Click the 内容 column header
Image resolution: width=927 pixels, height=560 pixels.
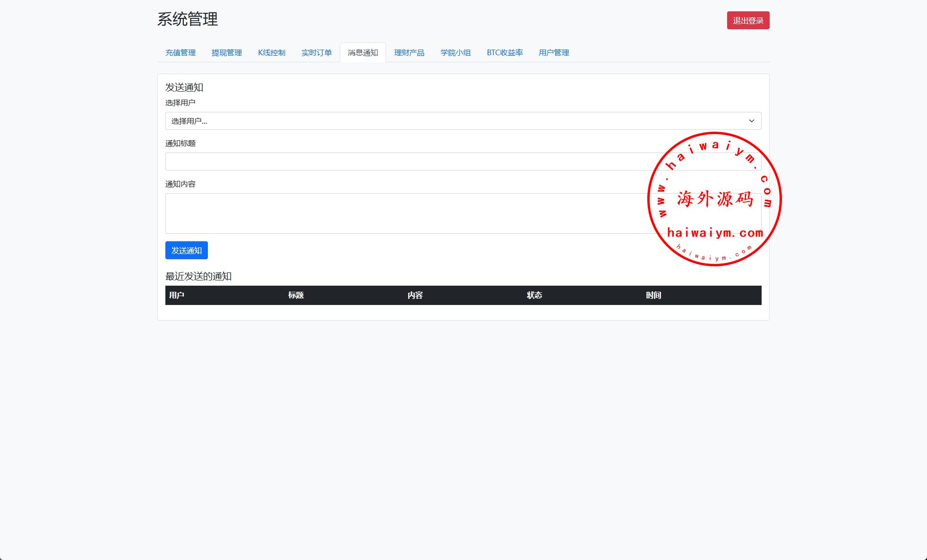(x=415, y=295)
